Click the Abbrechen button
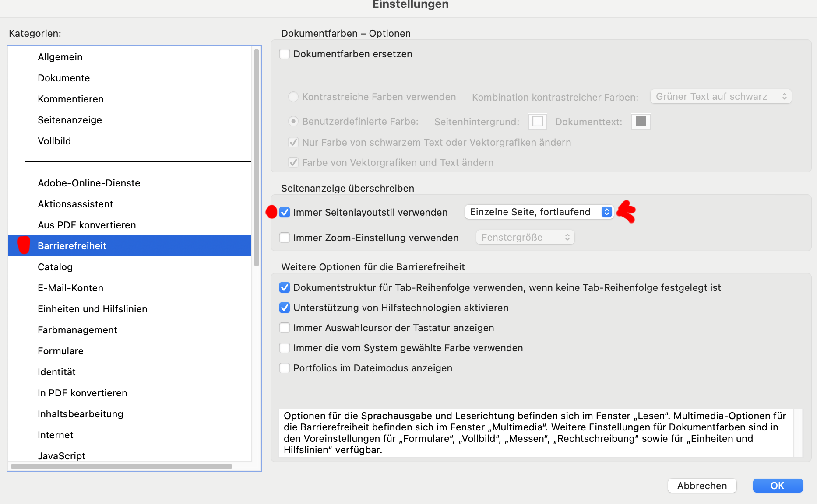The width and height of the screenshot is (817, 504). [702, 486]
